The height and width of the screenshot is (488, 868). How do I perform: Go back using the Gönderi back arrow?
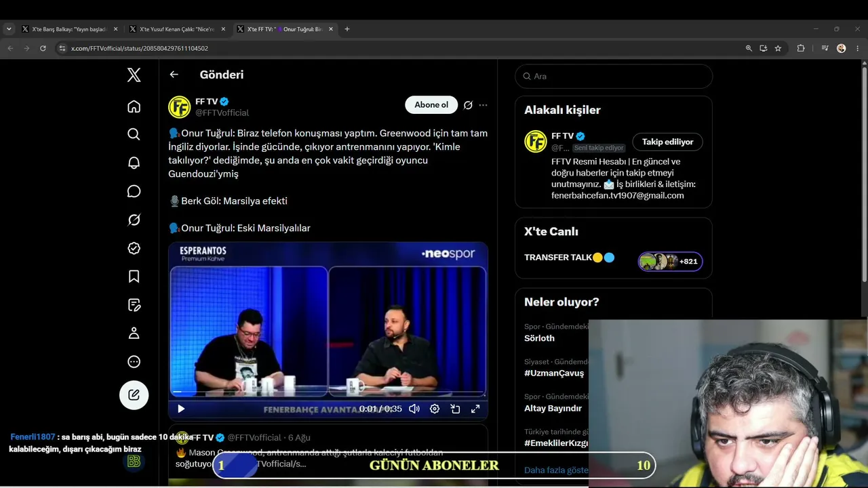pos(174,75)
